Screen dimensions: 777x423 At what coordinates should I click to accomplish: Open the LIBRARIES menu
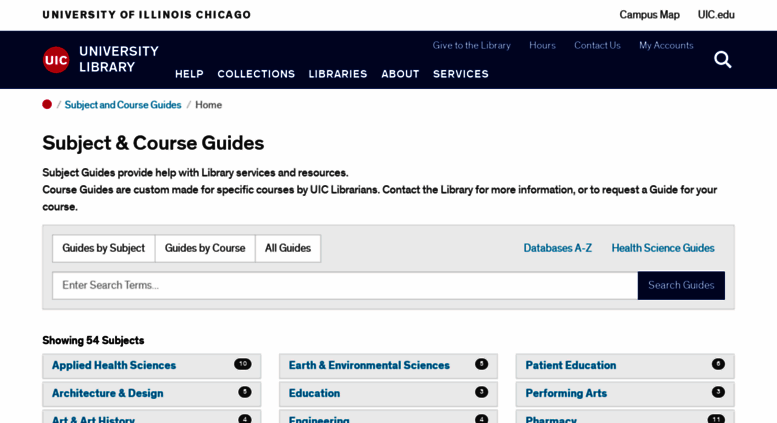[x=338, y=74]
